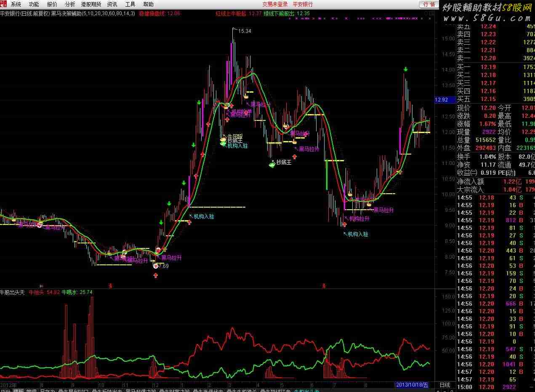
Task: Select the 14:55 trade row with volume 812
Action: 496,220
